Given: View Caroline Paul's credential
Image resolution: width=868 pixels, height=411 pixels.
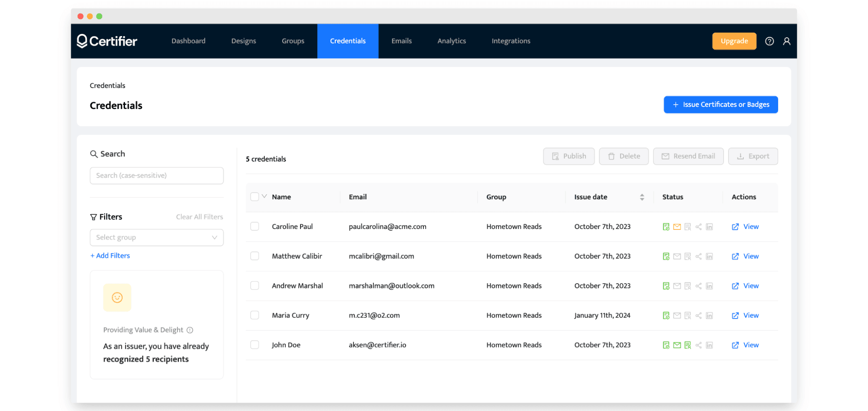Looking at the screenshot, I should coord(745,227).
